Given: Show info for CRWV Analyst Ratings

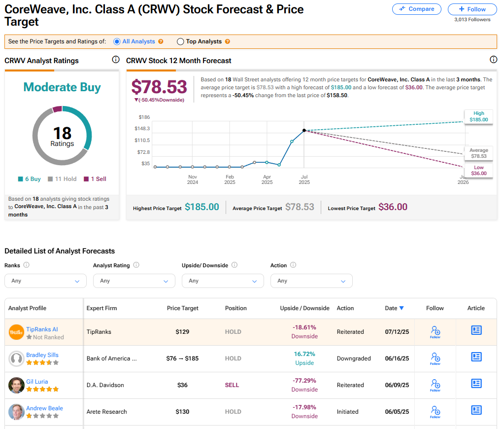Looking at the screenshot, I should [x=116, y=60].
